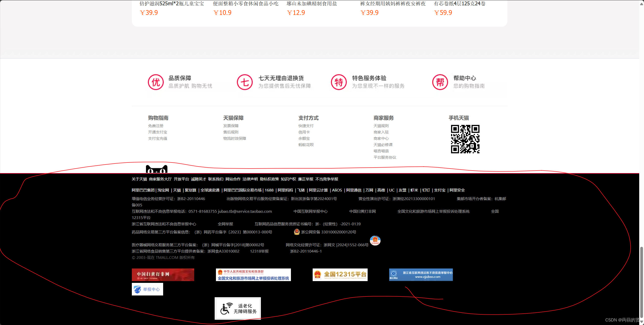Open the 中国扫黄打非网 banner

point(163,275)
